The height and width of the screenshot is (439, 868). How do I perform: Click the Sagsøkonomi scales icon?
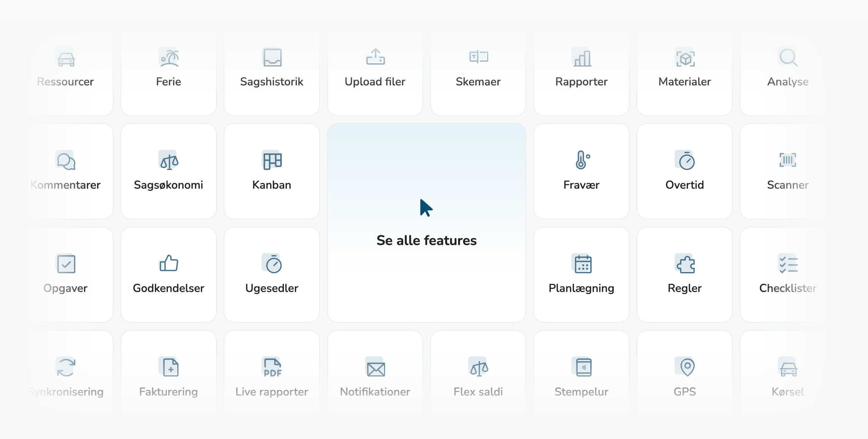(x=169, y=161)
